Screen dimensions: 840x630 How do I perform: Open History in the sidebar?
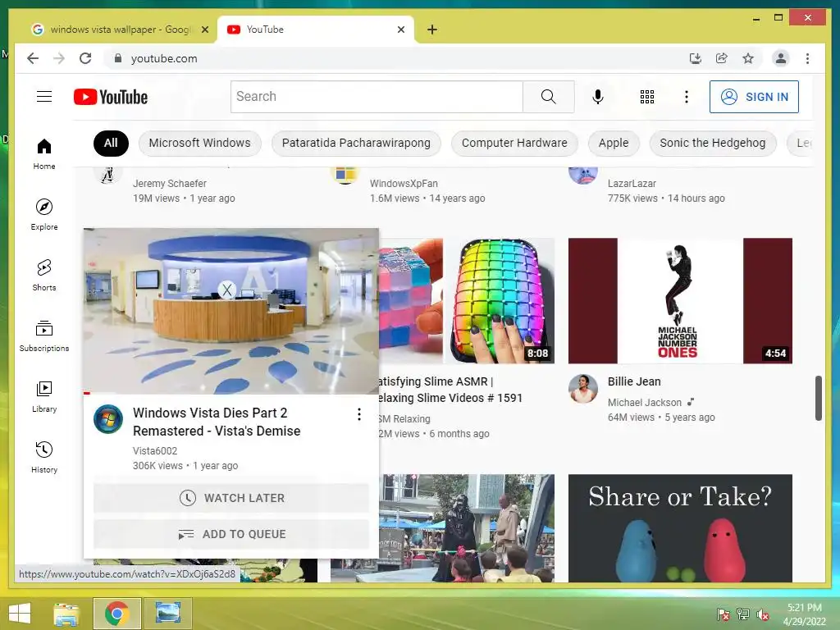tap(44, 457)
